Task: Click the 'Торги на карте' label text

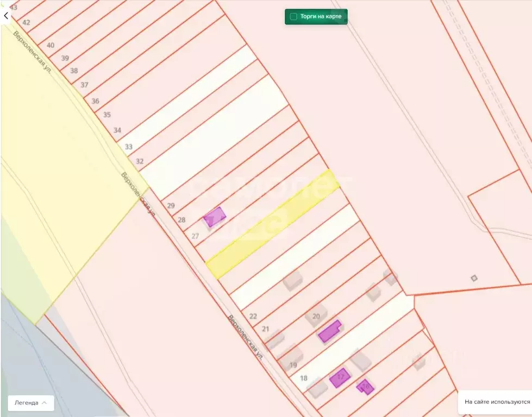Action: pyautogui.click(x=321, y=16)
